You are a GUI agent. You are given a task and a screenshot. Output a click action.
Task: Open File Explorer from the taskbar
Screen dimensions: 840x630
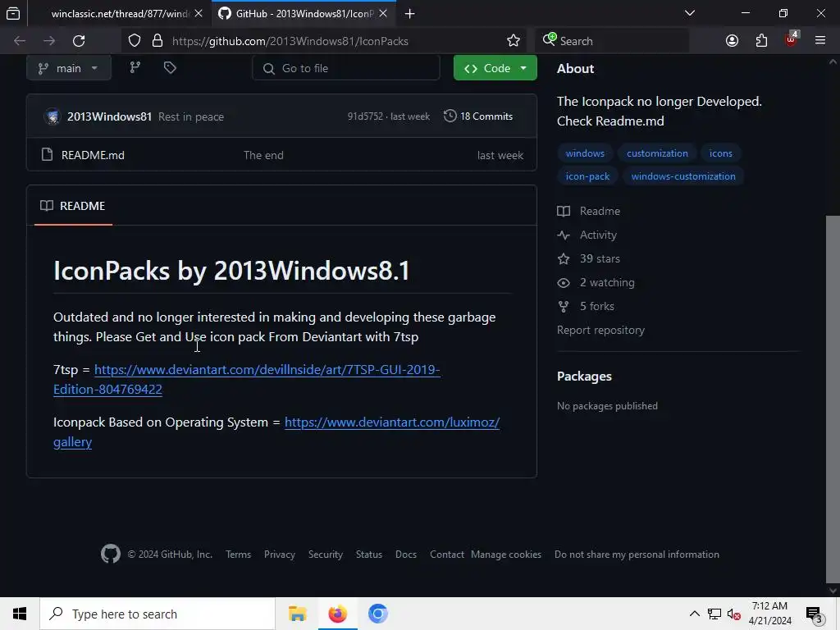(297, 614)
